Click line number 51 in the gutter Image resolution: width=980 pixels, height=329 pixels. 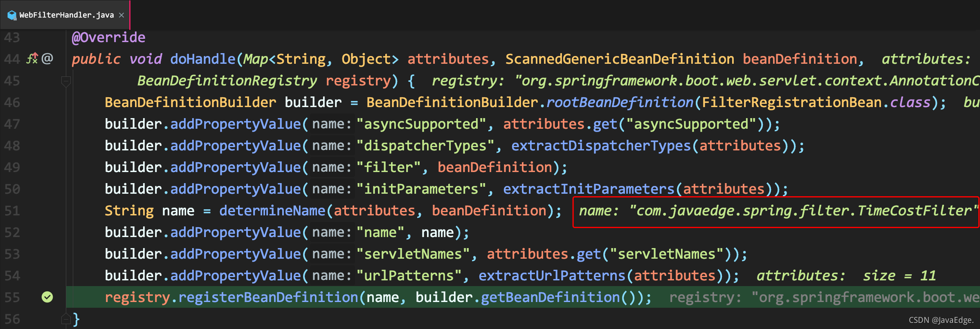tap(12, 210)
